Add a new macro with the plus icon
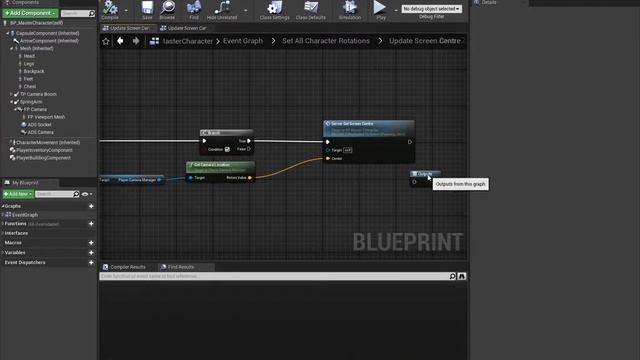 [91, 242]
